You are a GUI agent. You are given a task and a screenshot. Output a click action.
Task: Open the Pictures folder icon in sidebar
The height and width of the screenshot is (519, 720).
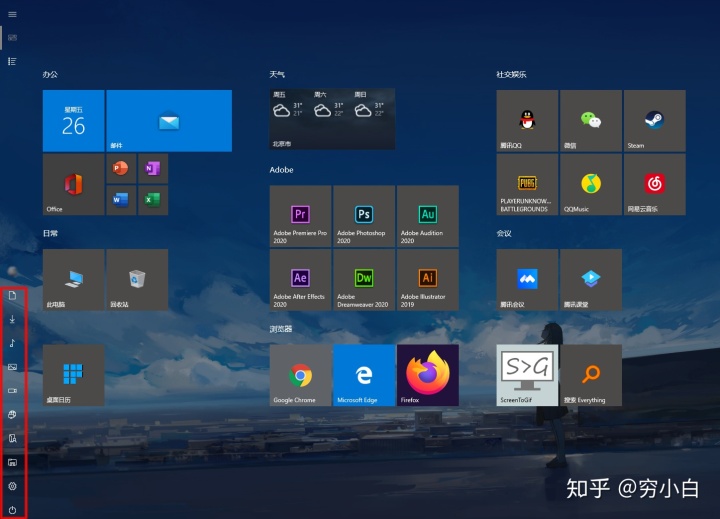coord(12,367)
